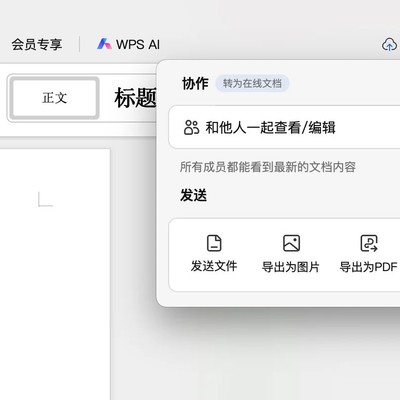Image resolution: width=400 pixels, height=400 pixels.
Task: Click the 发送 section heading
Action: point(193,195)
